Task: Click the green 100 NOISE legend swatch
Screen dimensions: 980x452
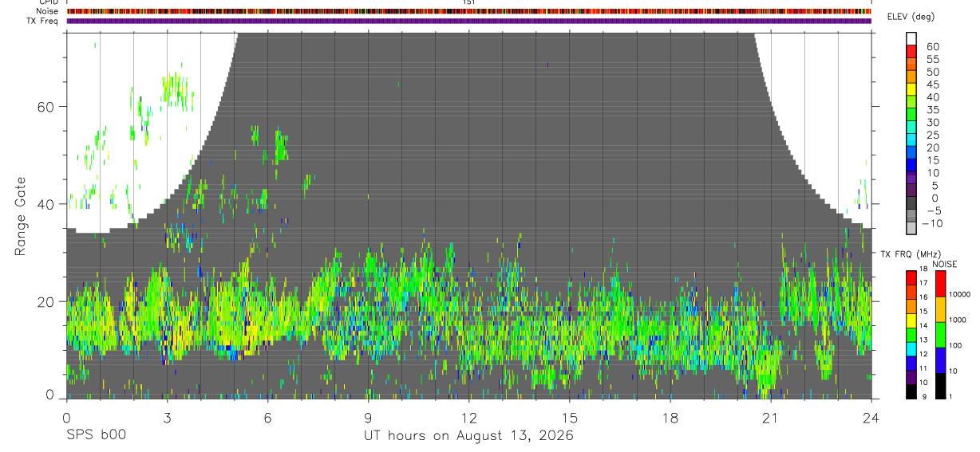Action: tap(941, 335)
